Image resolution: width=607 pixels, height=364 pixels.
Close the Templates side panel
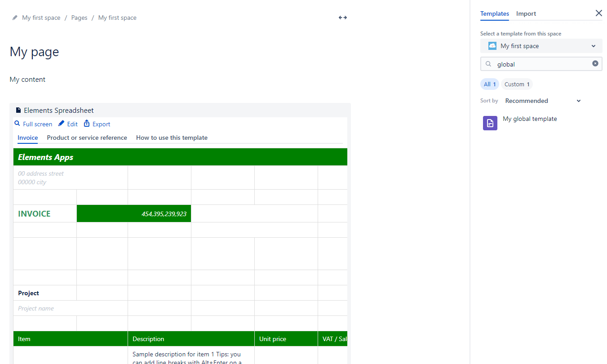coord(598,13)
